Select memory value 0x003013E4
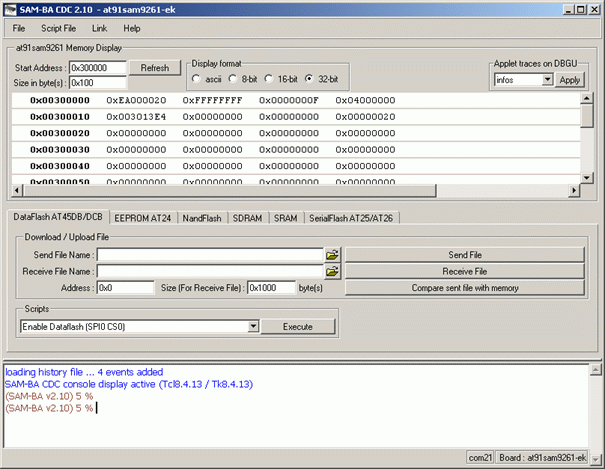The image size is (605, 469). click(x=136, y=117)
